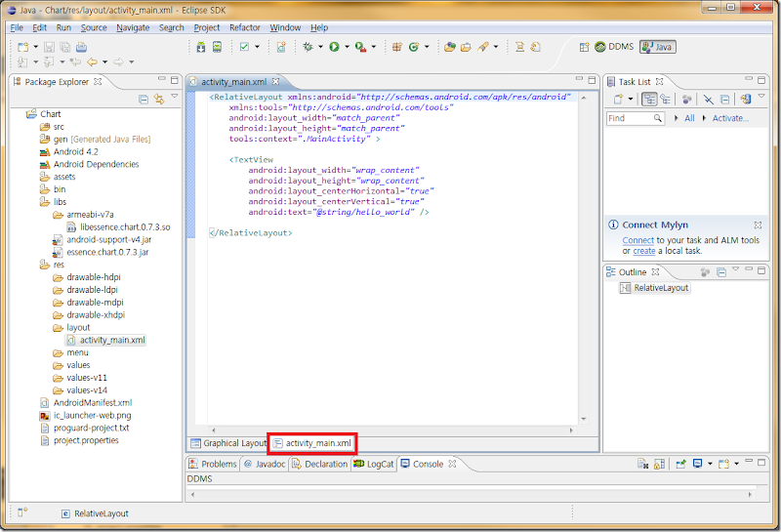Click the Save toolbar icon
This screenshot has height=532, width=781.
click(49, 47)
